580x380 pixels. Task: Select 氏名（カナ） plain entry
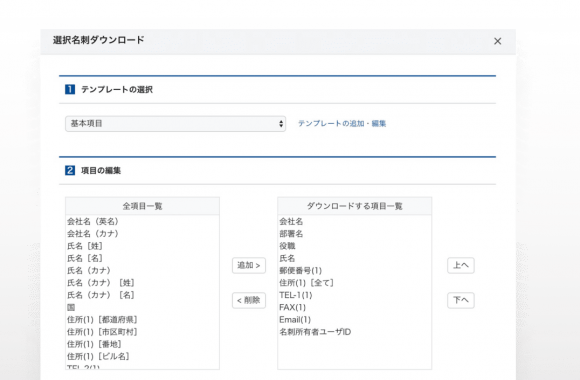(x=142, y=270)
